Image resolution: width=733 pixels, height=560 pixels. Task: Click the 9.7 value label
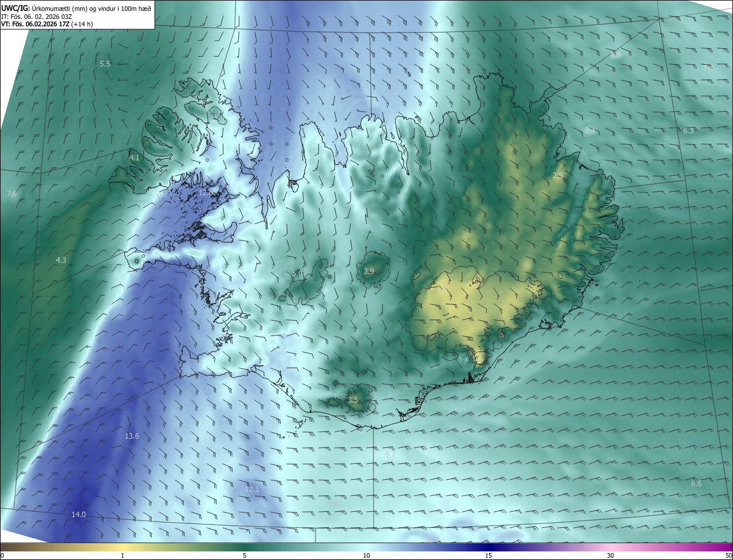[x=391, y=454]
